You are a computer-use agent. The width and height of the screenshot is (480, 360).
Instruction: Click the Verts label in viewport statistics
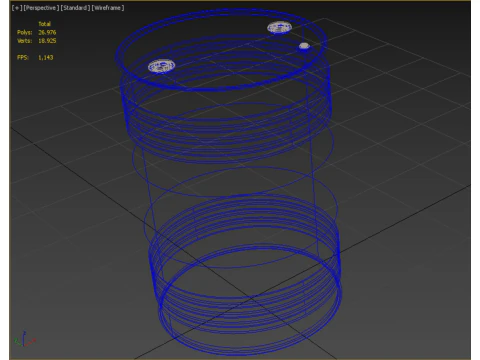click(x=25, y=41)
